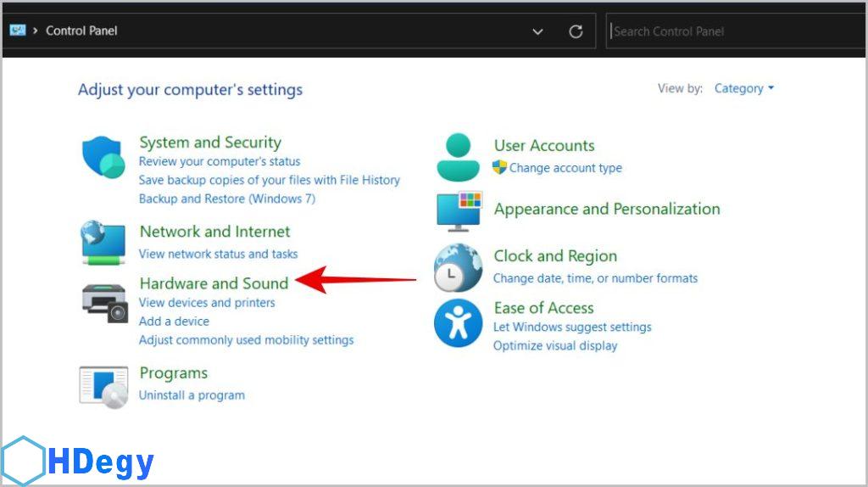Viewport: 868px width, 487px height.
Task: Click the User Accounts person icon
Action: point(458,156)
